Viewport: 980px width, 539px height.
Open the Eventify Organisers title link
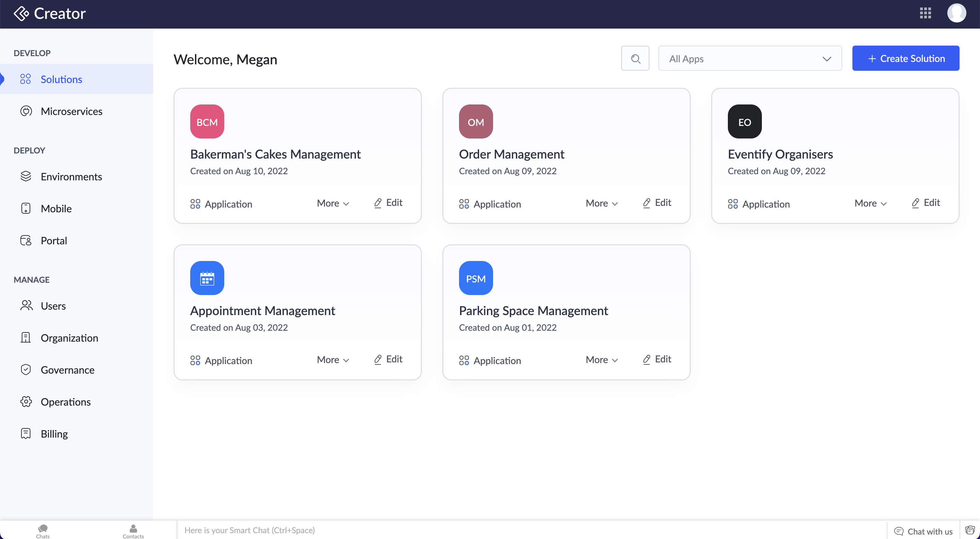coord(780,154)
